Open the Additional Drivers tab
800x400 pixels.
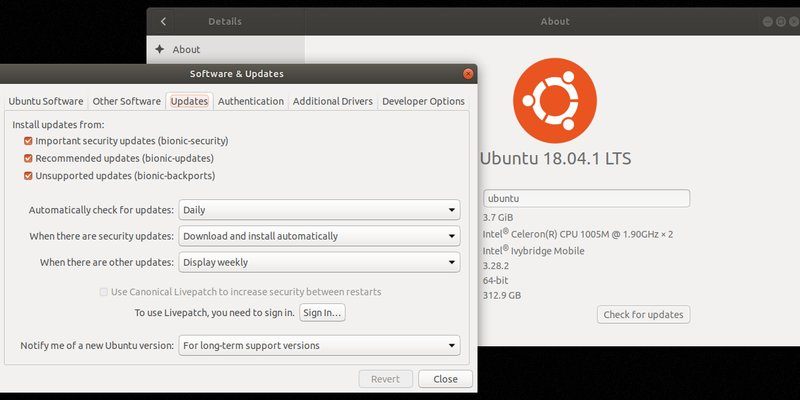pyautogui.click(x=333, y=101)
